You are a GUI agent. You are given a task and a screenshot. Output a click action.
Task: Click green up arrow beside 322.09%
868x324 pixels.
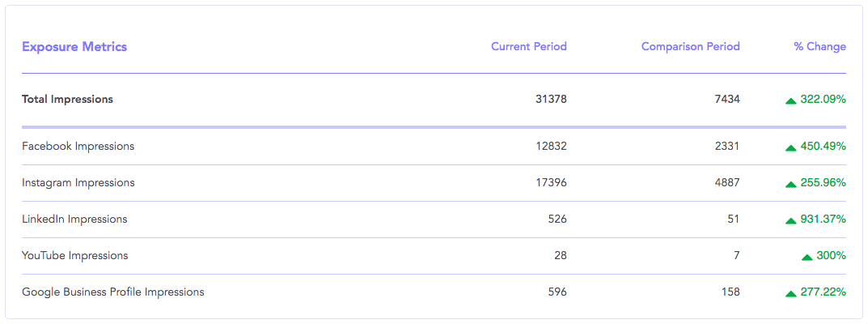[x=790, y=100]
